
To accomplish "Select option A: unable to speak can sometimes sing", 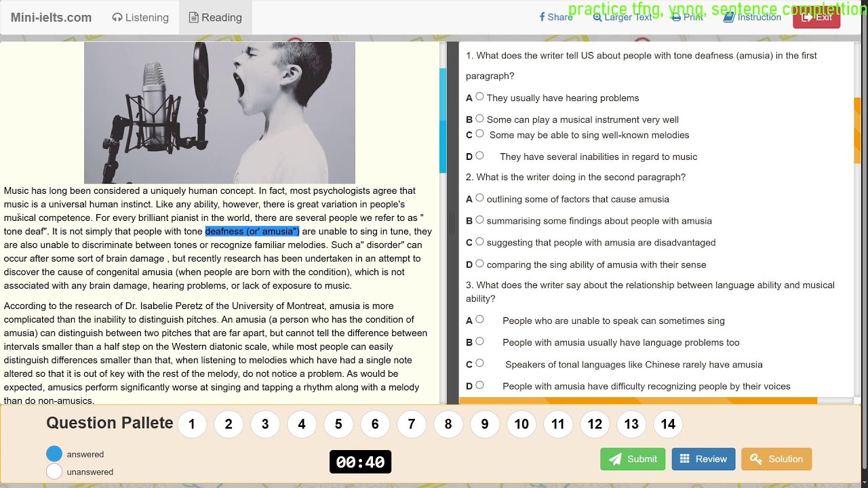I will click(479, 319).
